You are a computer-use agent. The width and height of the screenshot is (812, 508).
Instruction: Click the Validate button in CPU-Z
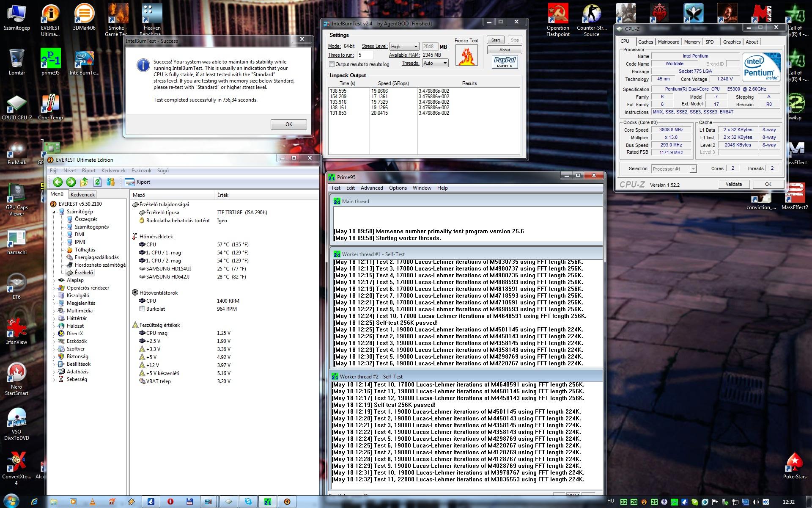pyautogui.click(x=734, y=184)
